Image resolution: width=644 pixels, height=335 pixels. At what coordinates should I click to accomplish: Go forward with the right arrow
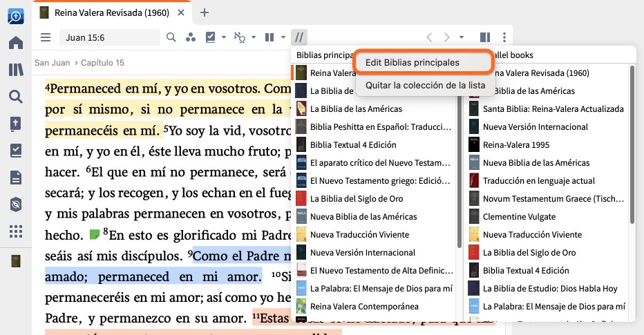pyautogui.click(x=447, y=37)
